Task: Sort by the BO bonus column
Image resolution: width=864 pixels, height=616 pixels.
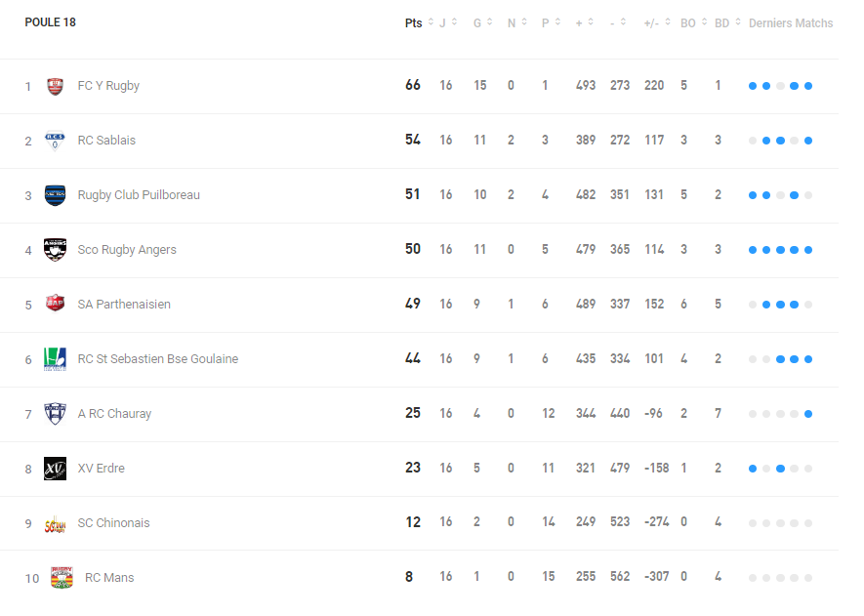Action: (694, 22)
